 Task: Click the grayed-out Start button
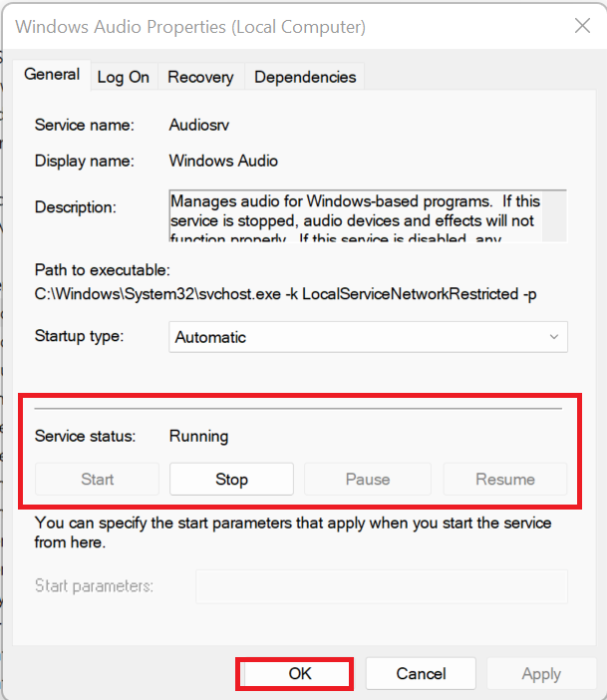click(97, 479)
